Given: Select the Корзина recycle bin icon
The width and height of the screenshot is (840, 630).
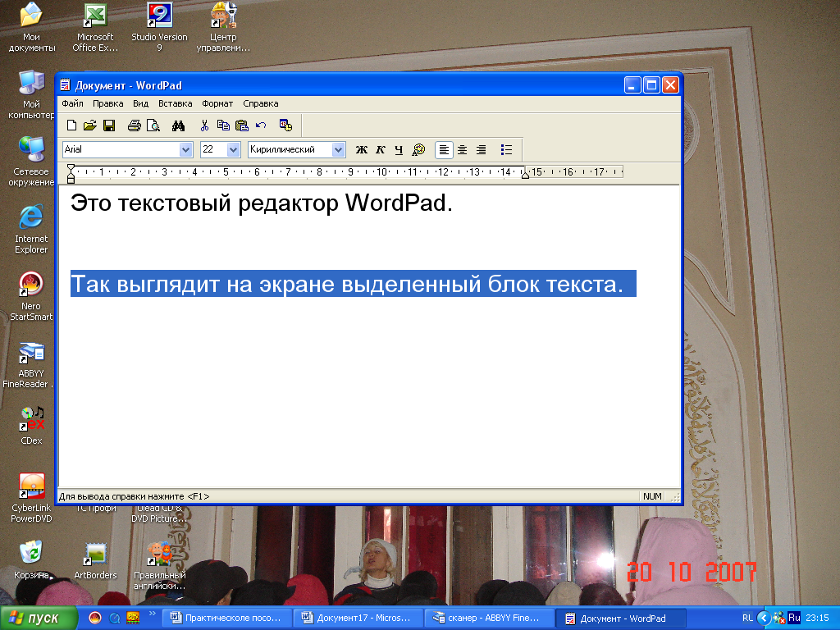Looking at the screenshot, I should [32, 559].
